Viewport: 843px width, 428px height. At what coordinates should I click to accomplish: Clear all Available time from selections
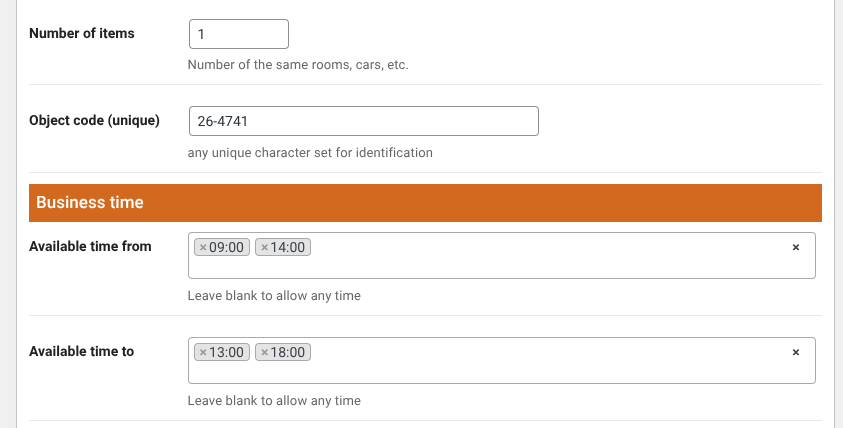[796, 247]
